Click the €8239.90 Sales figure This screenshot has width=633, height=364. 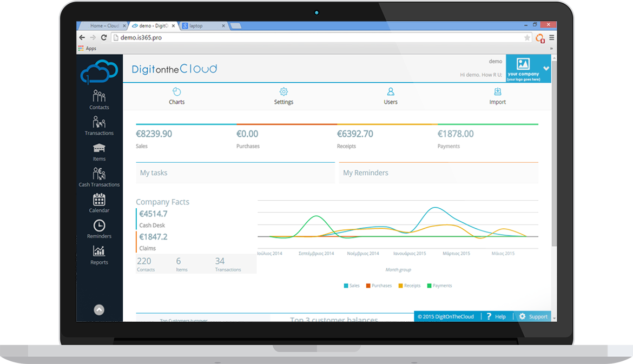point(154,134)
